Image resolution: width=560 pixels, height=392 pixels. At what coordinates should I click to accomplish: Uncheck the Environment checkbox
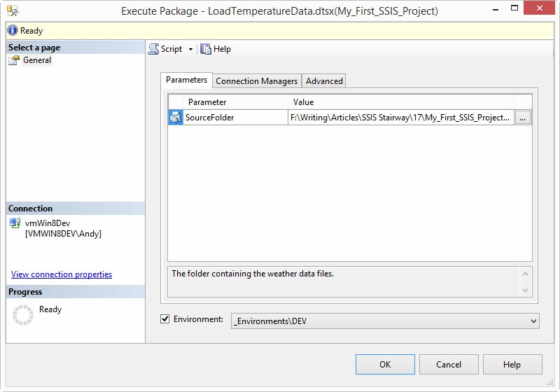tap(165, 319)
